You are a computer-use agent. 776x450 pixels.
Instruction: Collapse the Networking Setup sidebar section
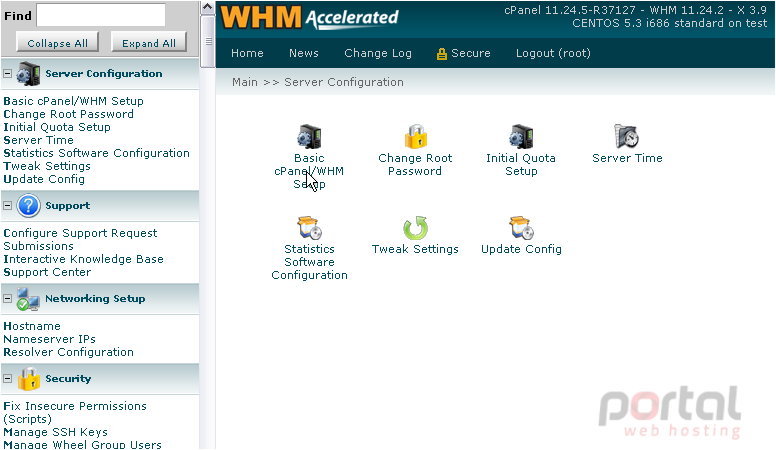7,299
